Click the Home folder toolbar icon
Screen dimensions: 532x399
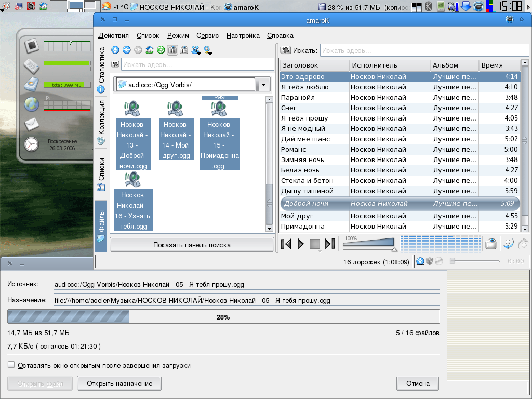point(150,50)
